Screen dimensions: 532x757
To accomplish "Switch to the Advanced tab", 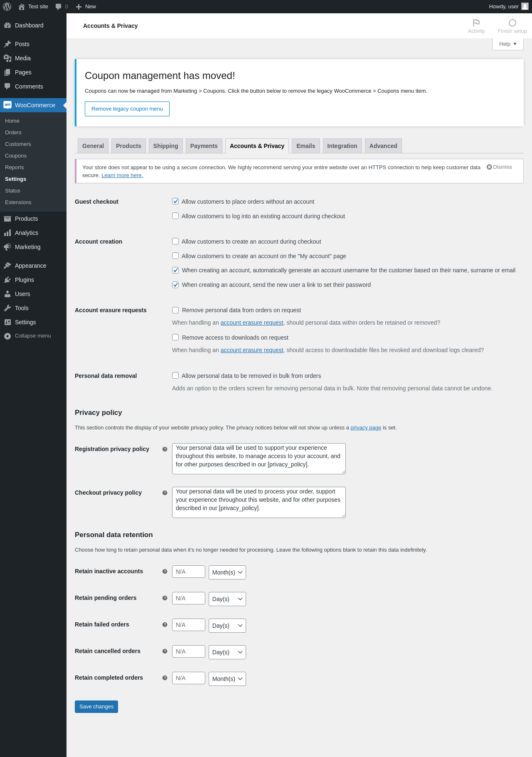I will (383, 146).
